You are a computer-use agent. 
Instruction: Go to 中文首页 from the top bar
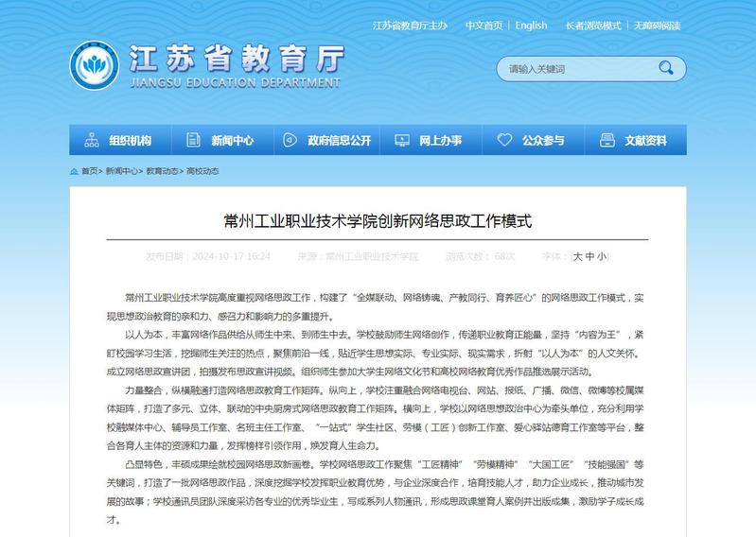click(x=483, y=26)
